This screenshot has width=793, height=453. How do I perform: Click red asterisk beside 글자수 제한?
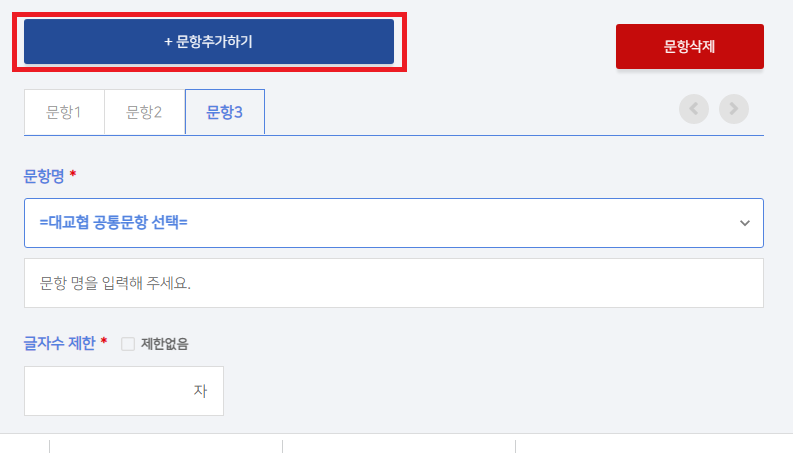click(104, 341)
